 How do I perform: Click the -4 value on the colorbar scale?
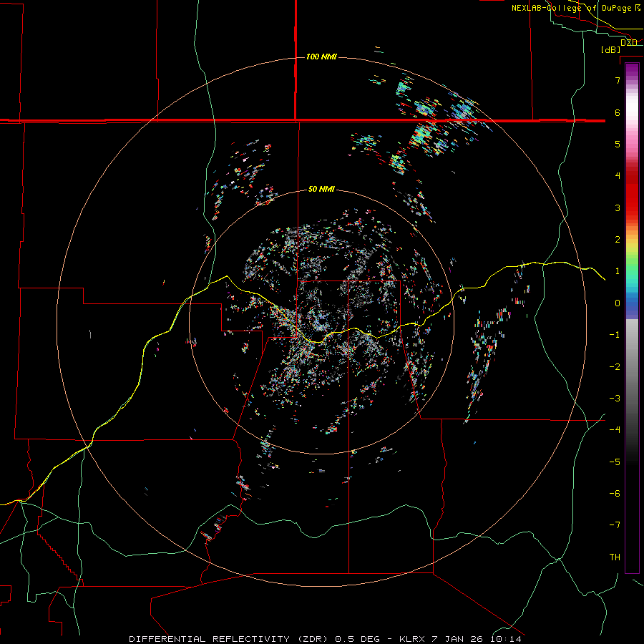click(x=615, y=429)
